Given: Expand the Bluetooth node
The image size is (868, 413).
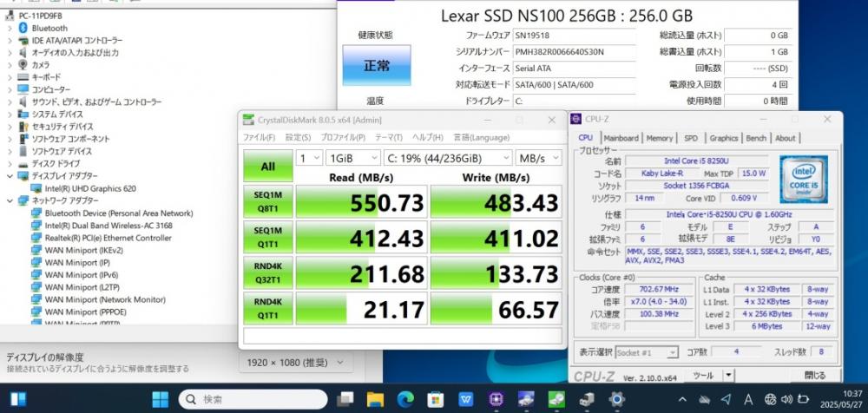Looking at the screenshot, I should tap(10, 29).
